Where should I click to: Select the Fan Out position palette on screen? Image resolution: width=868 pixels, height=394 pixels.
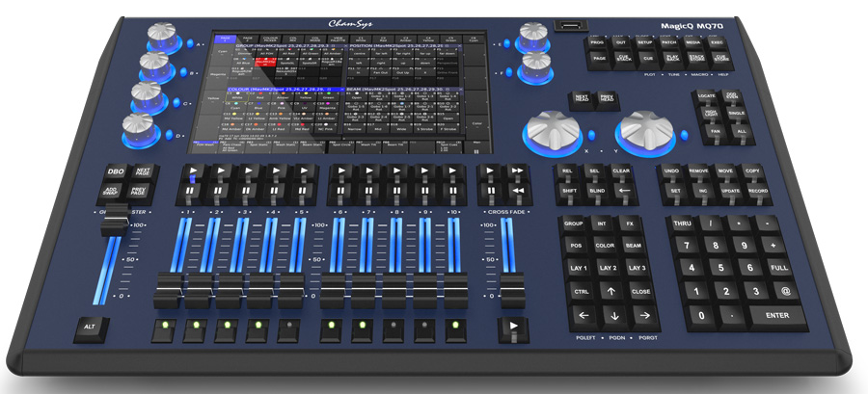[x=383, y=72]
